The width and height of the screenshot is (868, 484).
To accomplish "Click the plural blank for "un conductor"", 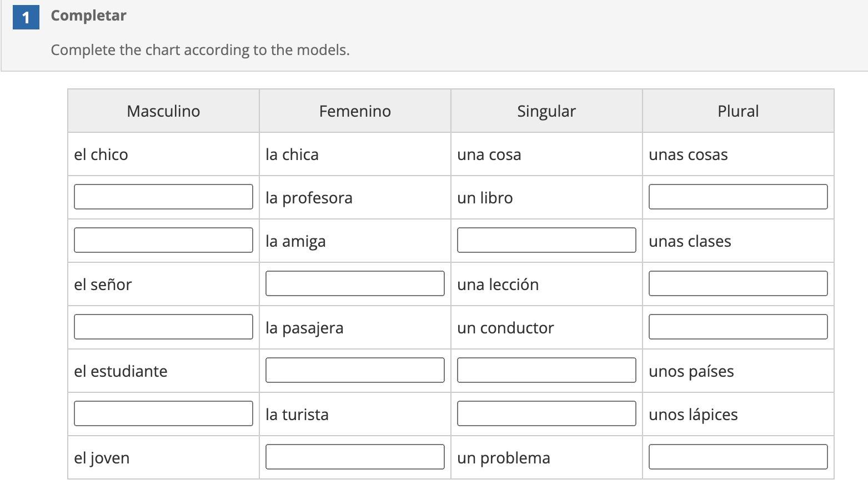I will [737, 327].
